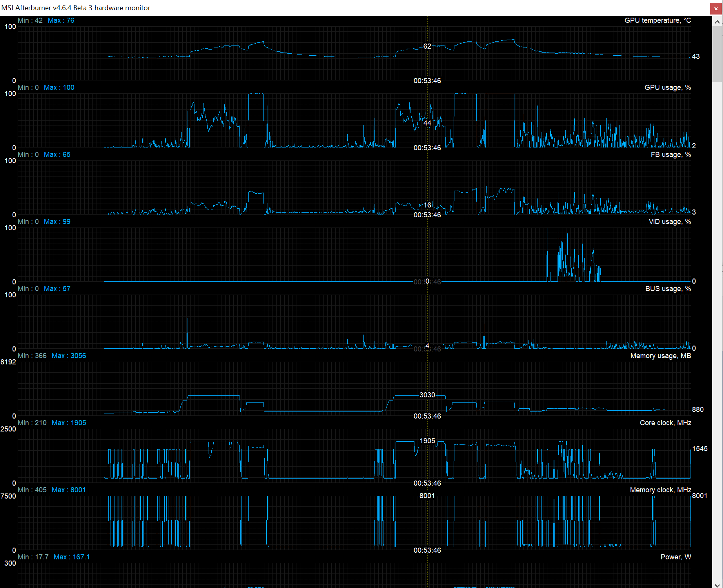
Task: Click the window title 'MSI Afterburner v4.6.4 Beta 3 hardware monitor'
Action: 76,8
